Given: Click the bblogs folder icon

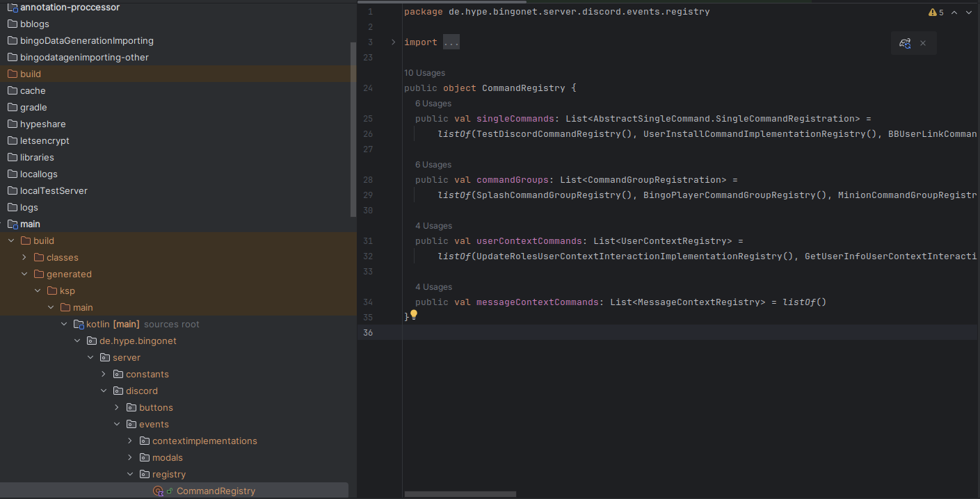Looking at the screenshot, I should (x=12, y=24).
